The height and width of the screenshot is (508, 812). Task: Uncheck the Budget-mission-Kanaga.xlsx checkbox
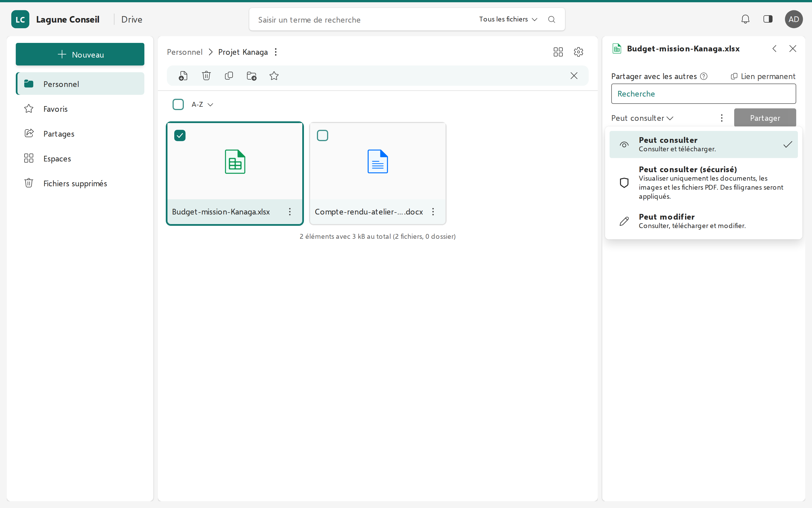pos(180,135)
